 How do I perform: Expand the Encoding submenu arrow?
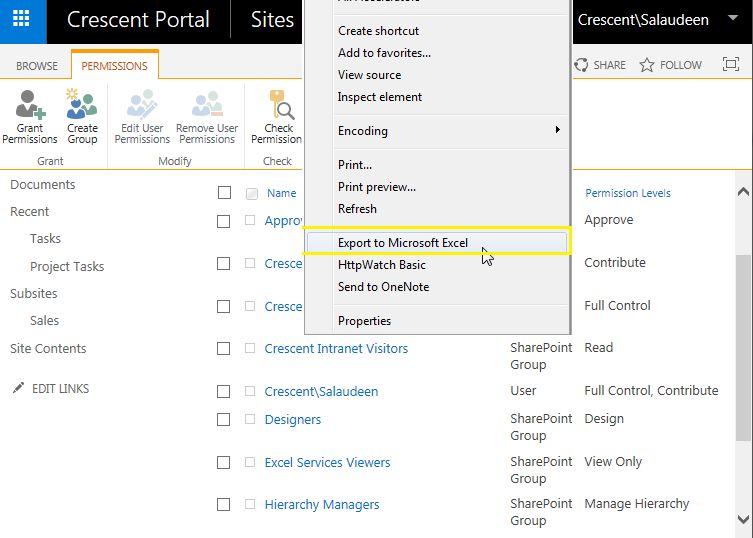[558, 130]
